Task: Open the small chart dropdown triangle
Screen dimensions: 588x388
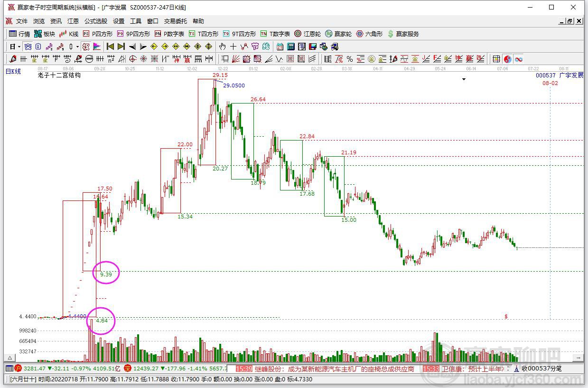Action: (464, 79)
